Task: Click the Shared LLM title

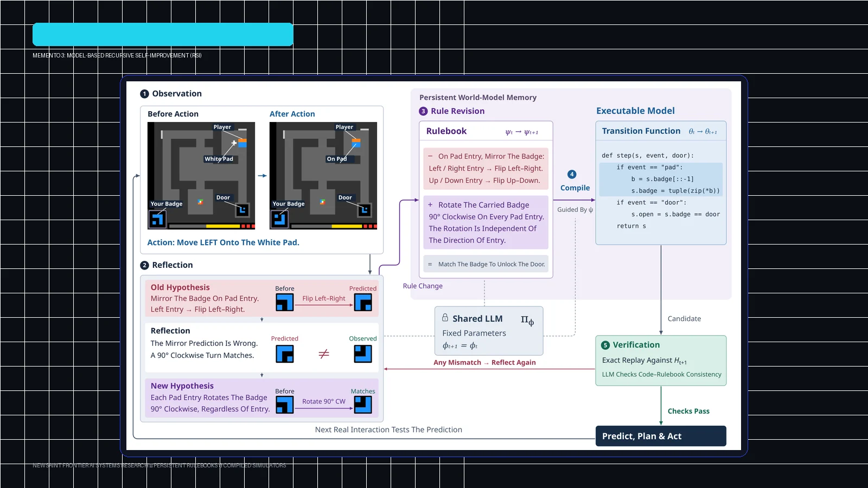Action: (477, 319)
